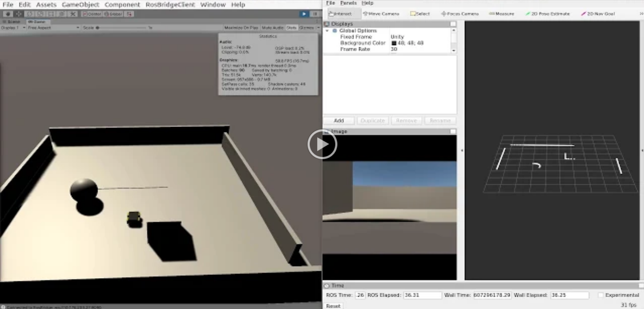Open the Assets menu
This screenshot has height=309, width=644.
click(46, 4)
